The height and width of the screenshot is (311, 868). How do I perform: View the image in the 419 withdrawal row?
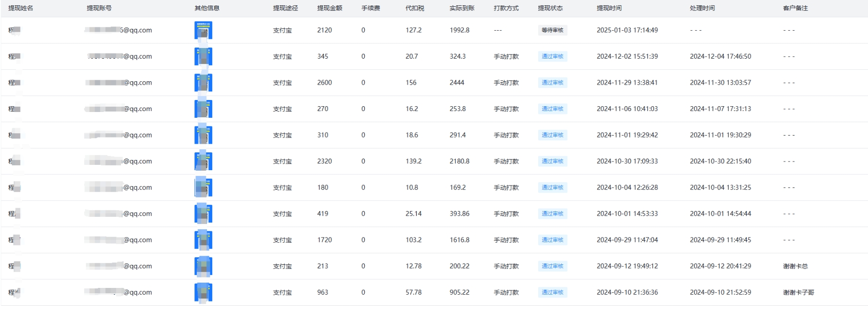pos(203,214)
